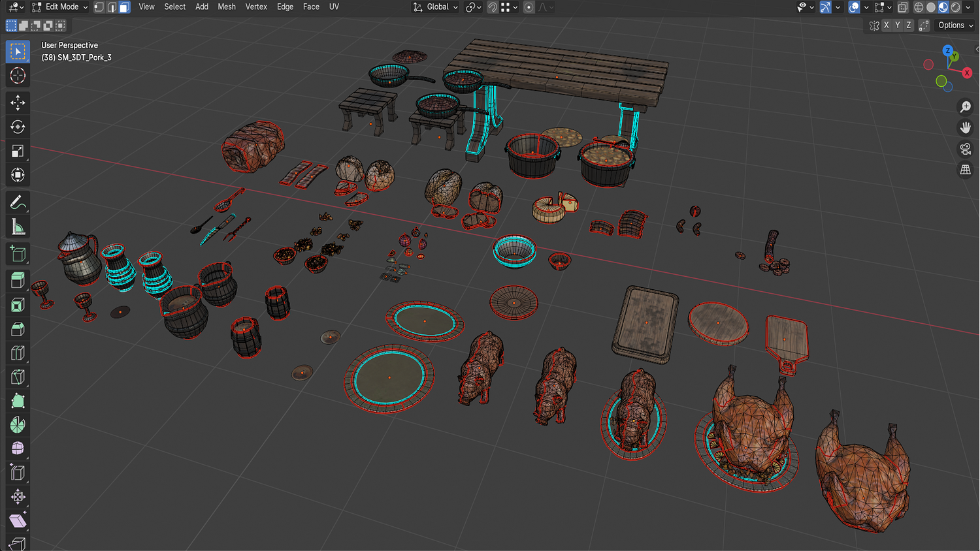
Task: Enable edge select mode
Action: [112, 7]
